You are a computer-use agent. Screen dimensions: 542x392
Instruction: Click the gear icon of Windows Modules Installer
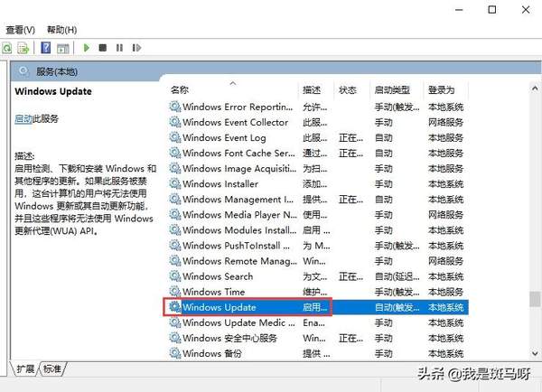point(175,230)
